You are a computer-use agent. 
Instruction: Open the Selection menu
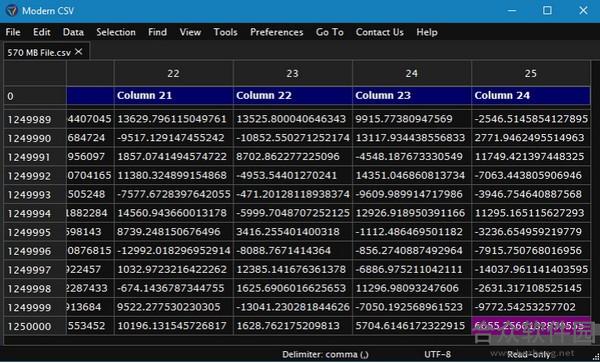click(116, 32)
